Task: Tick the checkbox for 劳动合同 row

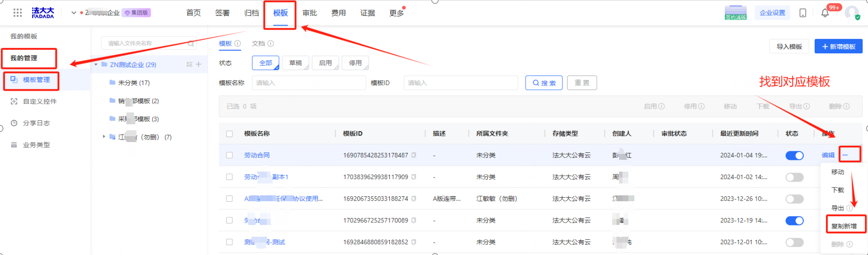Action: [x=229, y=155]
